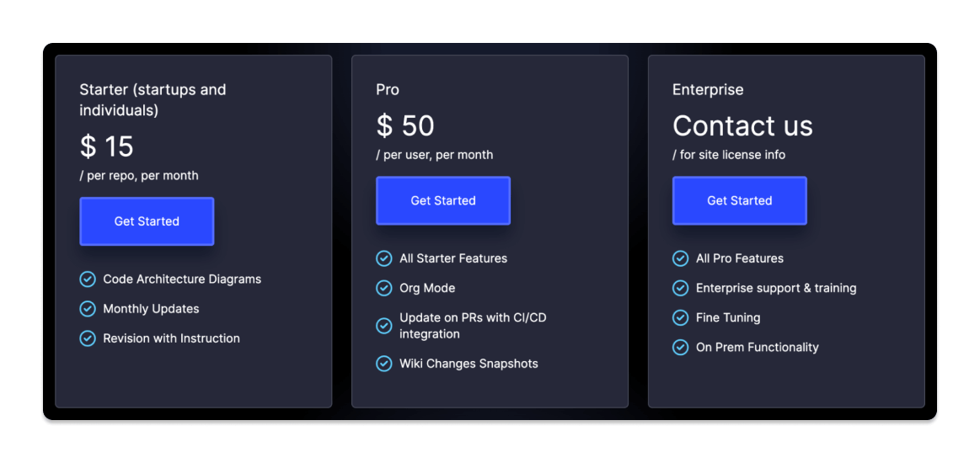Click the checkmark beside Fine Tuning
Screen dimensions: 980x463
pyautogui.click(x=680, y=317)
